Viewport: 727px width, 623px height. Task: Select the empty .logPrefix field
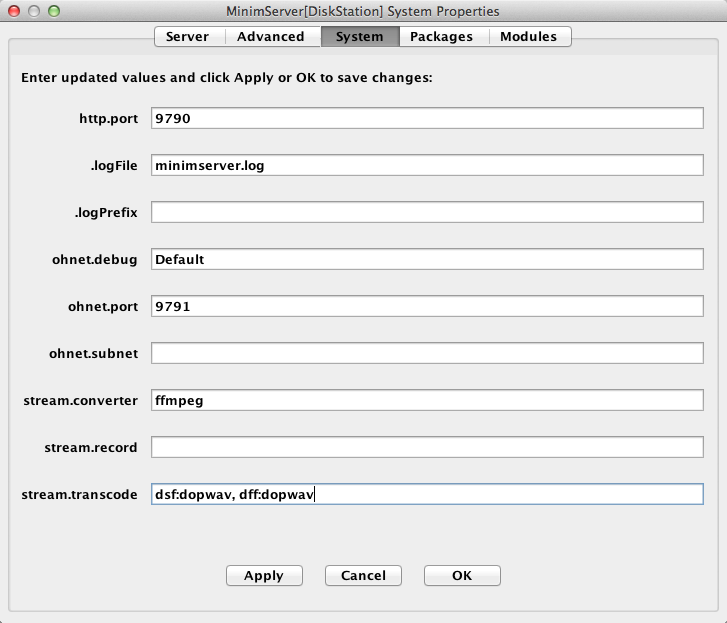click(427, 212)
